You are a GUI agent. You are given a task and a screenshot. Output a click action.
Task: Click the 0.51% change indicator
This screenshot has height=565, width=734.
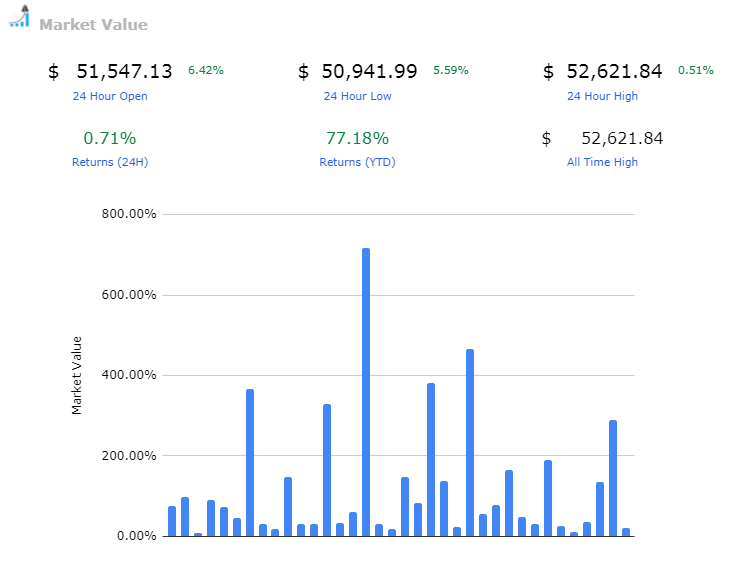(696, 70)
